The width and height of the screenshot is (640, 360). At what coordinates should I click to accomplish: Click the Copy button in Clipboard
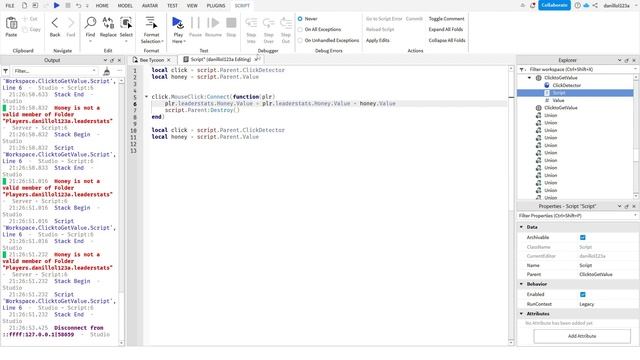31,29
